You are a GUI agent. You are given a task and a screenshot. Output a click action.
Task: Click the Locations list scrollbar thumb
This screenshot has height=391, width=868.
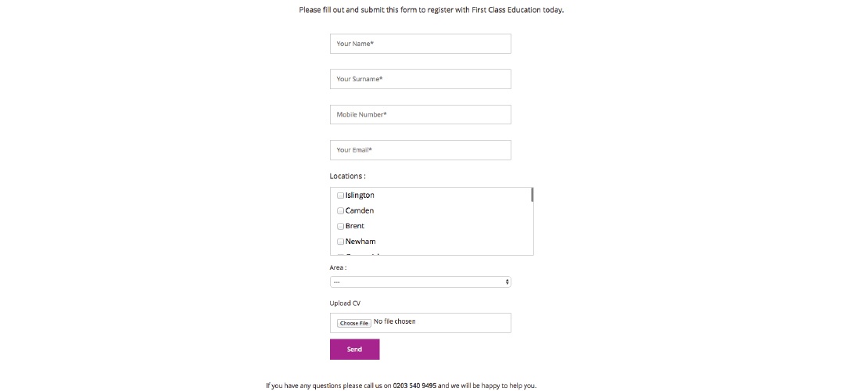[x=532, y=195]
